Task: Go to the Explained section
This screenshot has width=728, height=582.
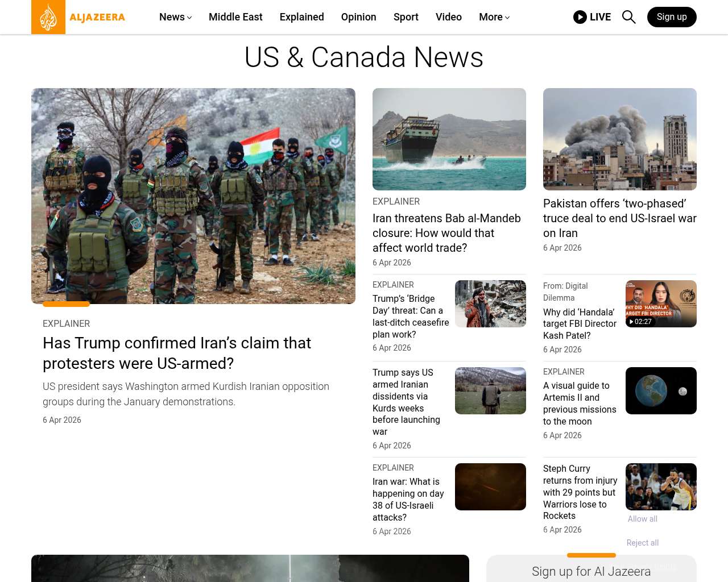Action: tap(302, 17)
